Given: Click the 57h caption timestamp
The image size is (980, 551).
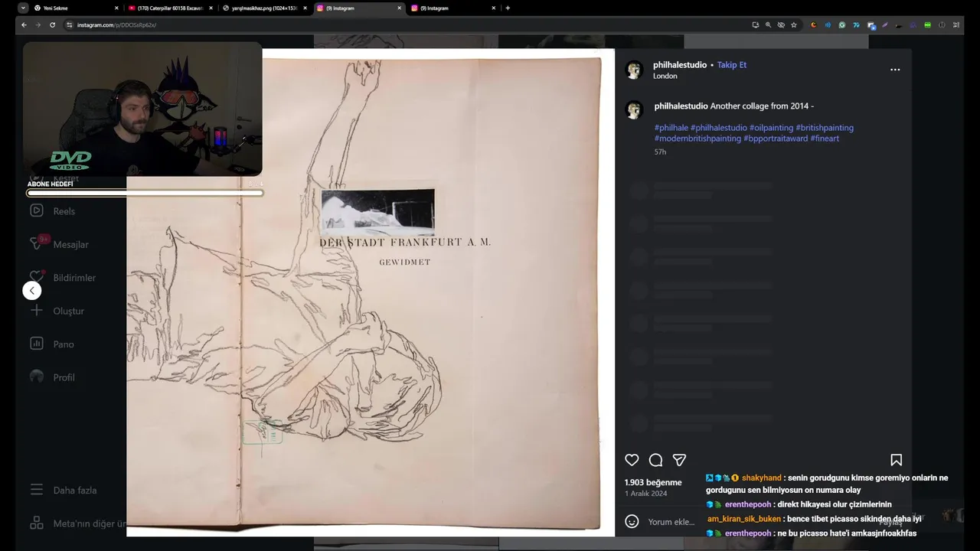Looking at the screenshot, I should point(660,152).
